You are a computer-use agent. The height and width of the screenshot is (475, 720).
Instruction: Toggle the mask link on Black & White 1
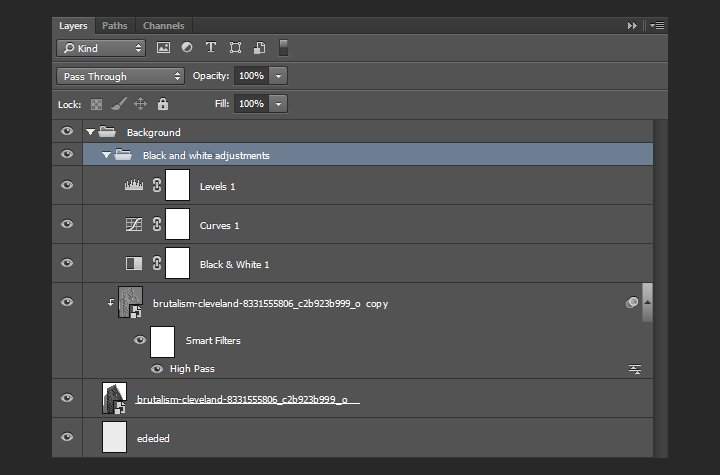pos(157,263)
